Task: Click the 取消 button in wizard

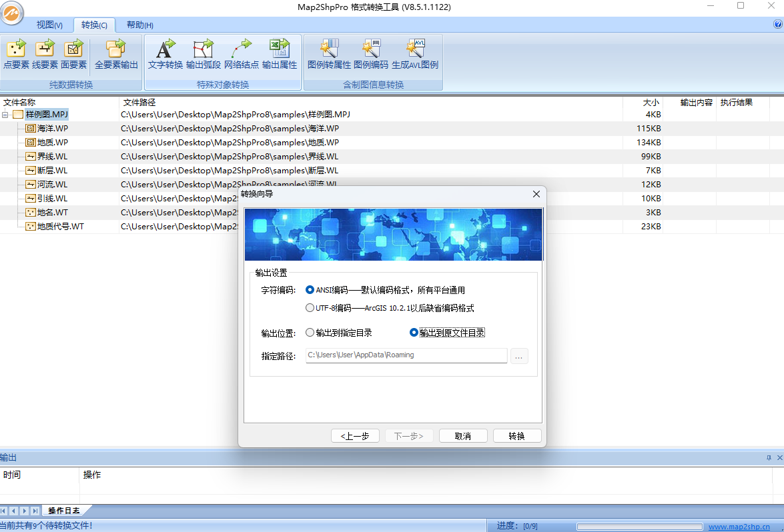Action: click(463, 436)
